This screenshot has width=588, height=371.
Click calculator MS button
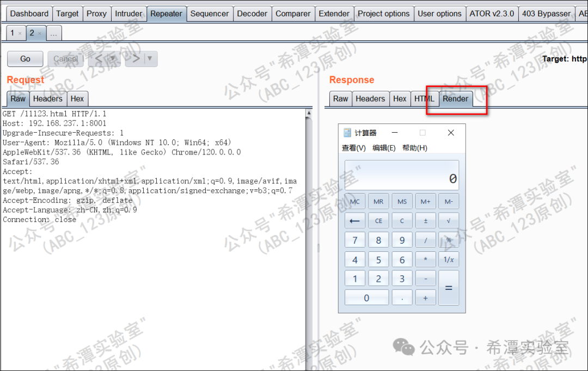tap(402, 202)
